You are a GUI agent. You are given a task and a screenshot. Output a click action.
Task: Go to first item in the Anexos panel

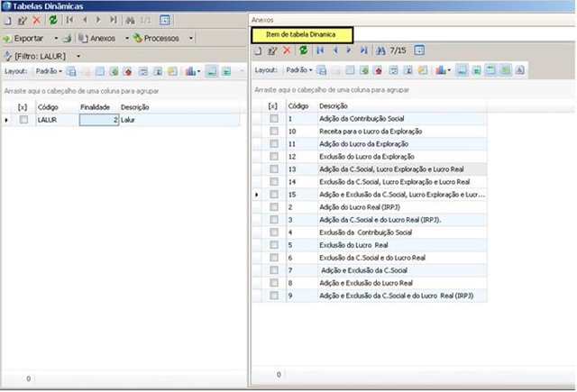pos(320,50)
